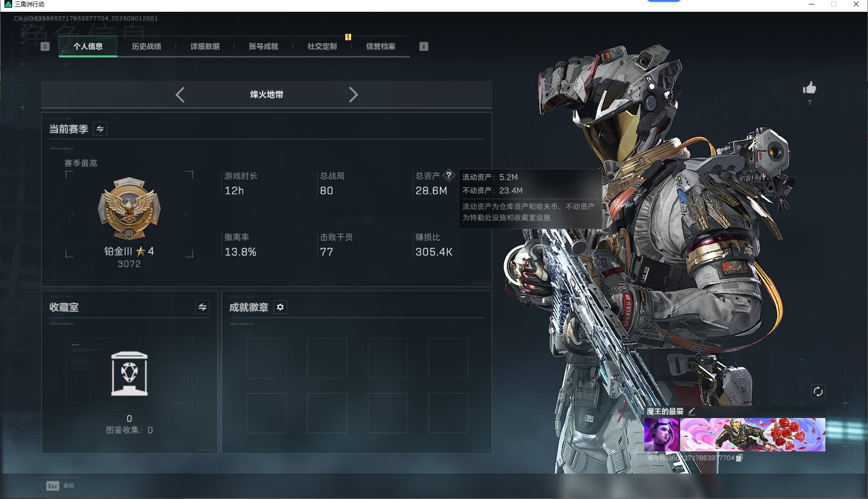Click the 总资产 question mark help icon
This screenshot has height=499, width=868.
[448, 175]
